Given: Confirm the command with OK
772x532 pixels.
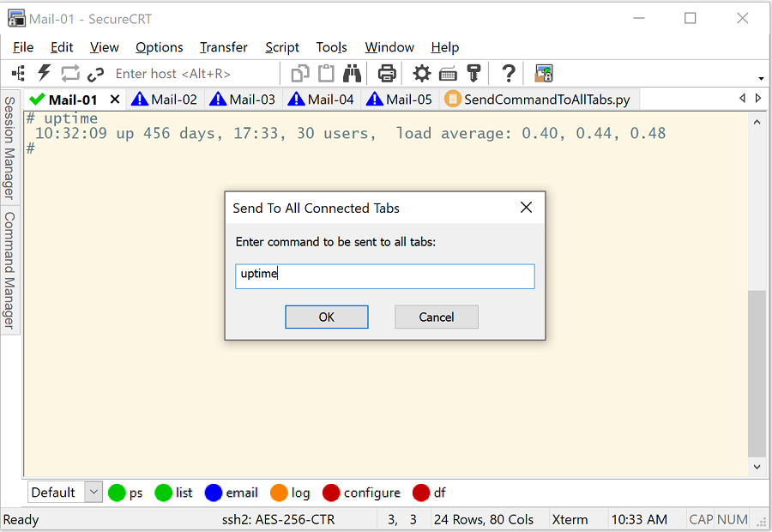Looking at the screenshot, I should [x=326, y=317].
